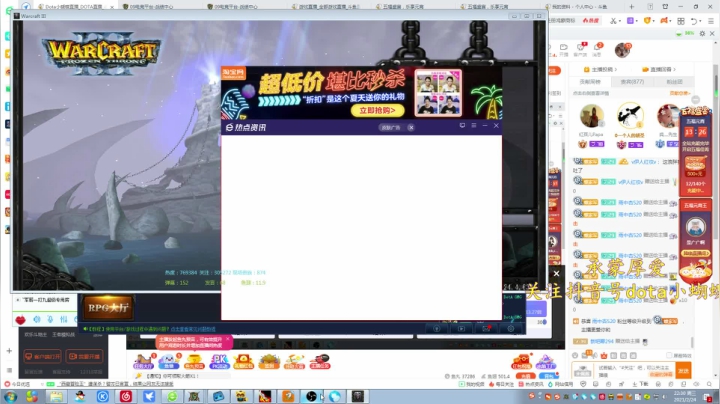Click the play icon in game platform bar
Image resolution: width=720 pixels, height=404 pixels.
(x=461, y=329)
